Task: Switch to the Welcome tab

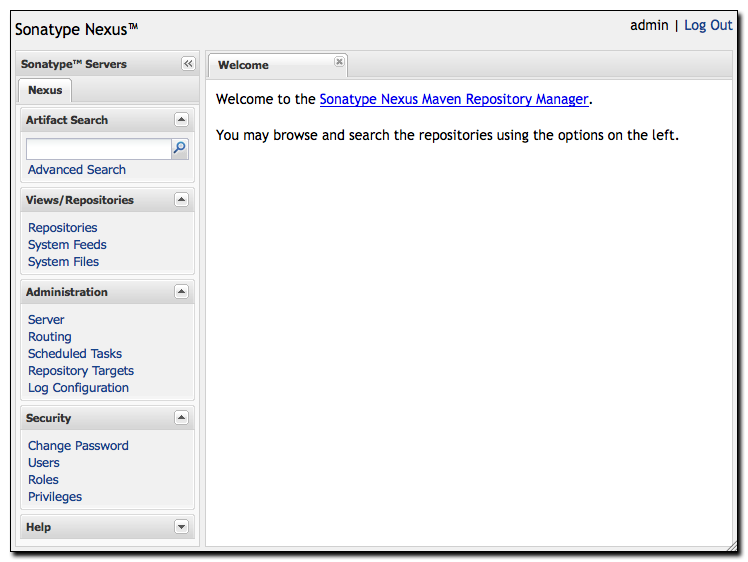Action: coord(243,65)
